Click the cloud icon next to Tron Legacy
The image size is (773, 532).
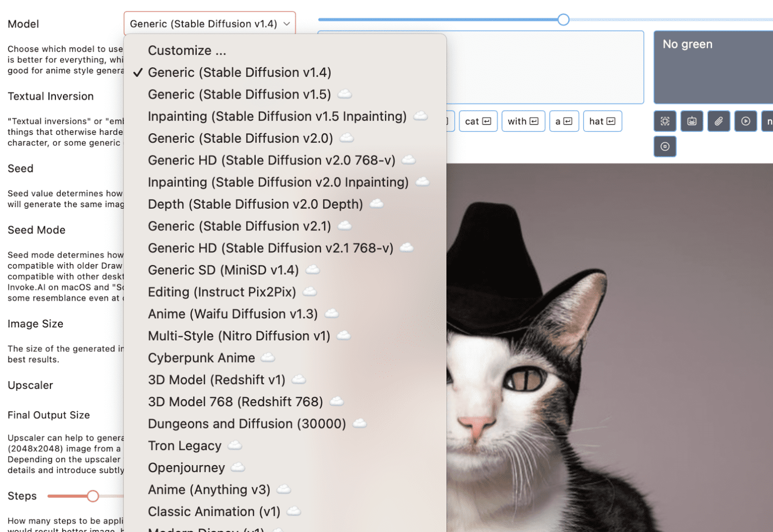(x=234, y=446)
